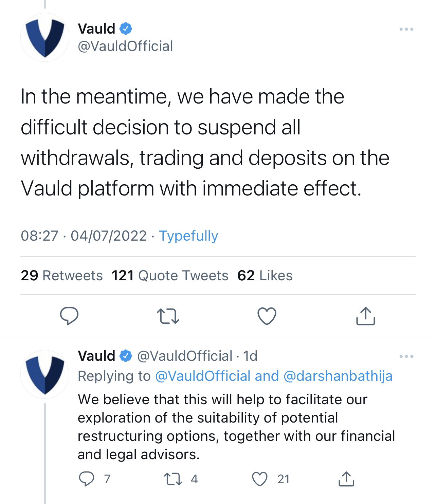The width and height of the screenshot is (436, 504).
Task: View the 62 Likes list
Action: click(x=265, y=276)
